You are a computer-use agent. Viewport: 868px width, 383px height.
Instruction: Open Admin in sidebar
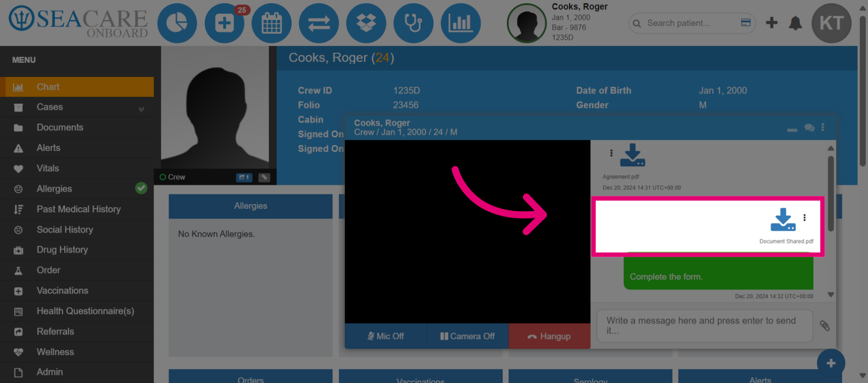(77, 372)
